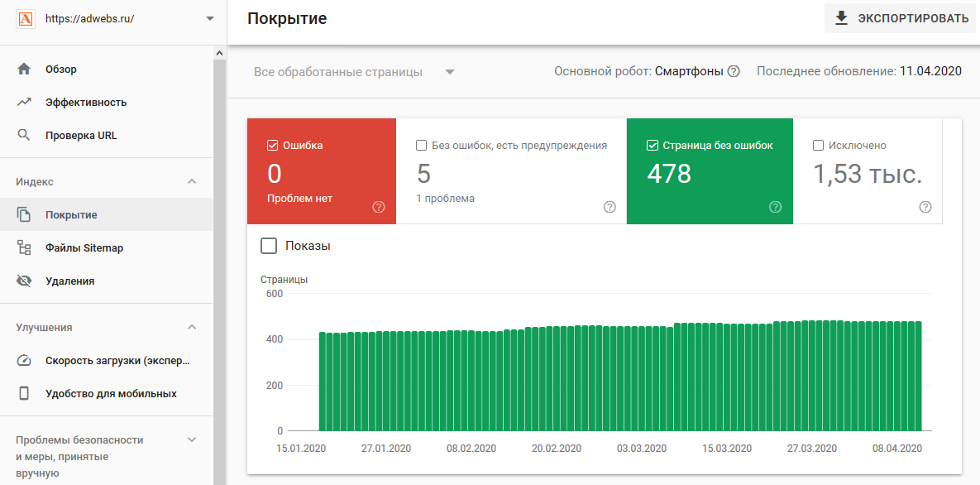980x485 pixels.
Task: Click the Эффективность trend arrow icon
Action: [24, 103]
